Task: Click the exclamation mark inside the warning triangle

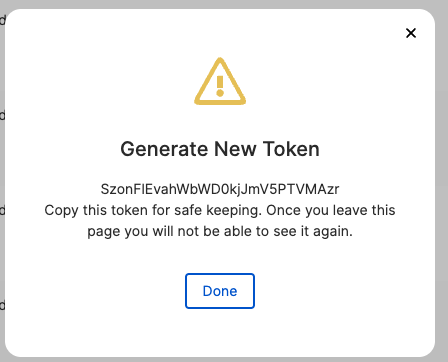Action: (220, 86)
